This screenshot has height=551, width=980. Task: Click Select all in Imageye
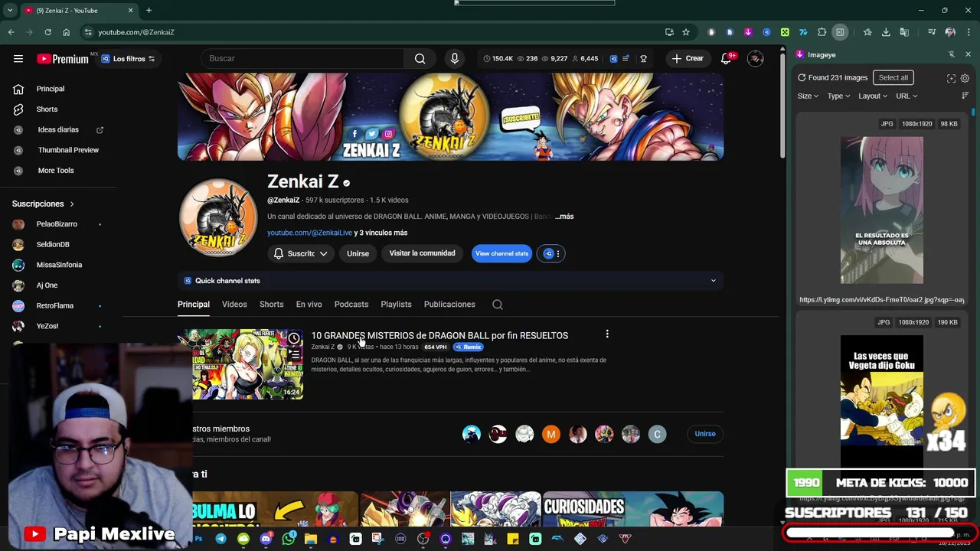pos(893,77)
